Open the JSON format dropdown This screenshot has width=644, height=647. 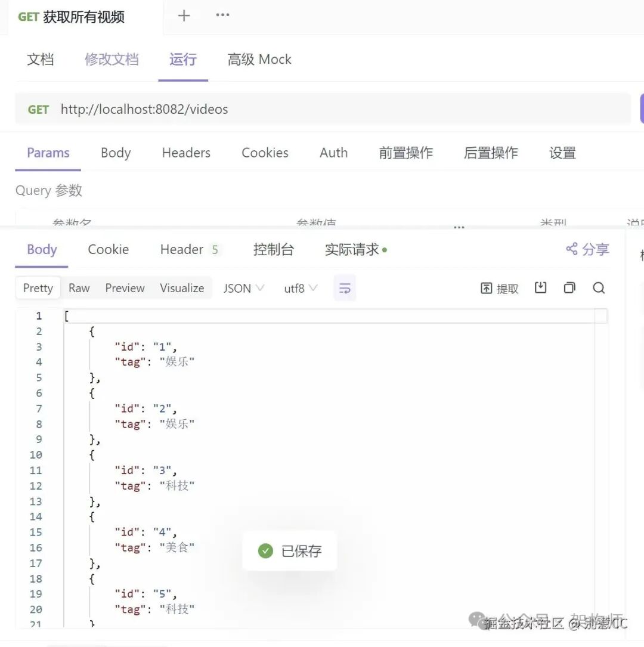coord(243,288)
